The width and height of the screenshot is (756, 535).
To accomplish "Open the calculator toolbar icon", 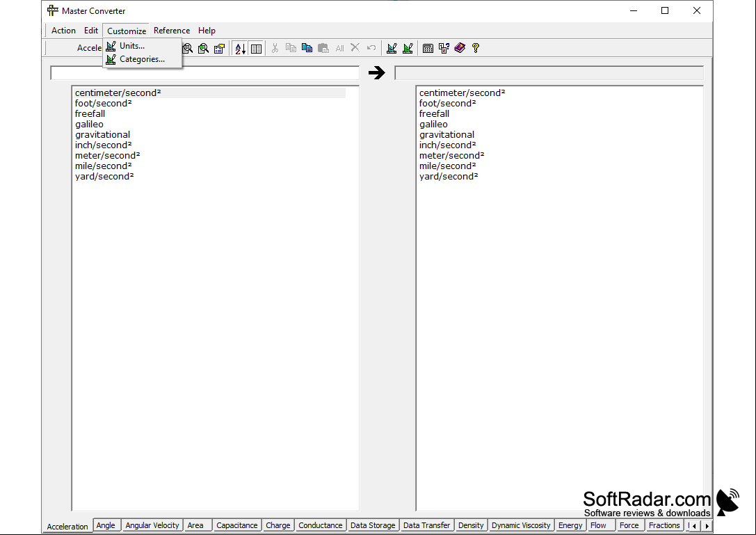I will coord(428,48).
